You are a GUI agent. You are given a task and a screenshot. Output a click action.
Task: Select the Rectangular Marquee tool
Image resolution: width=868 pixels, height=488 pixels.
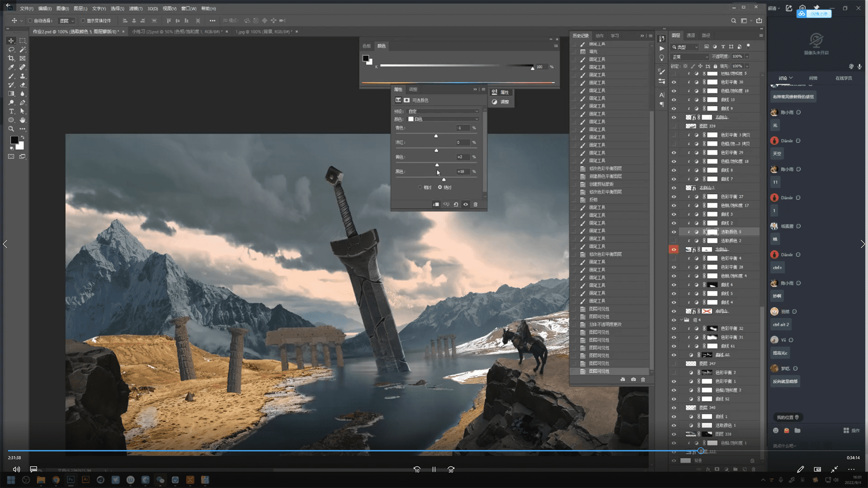pos(23,41)
